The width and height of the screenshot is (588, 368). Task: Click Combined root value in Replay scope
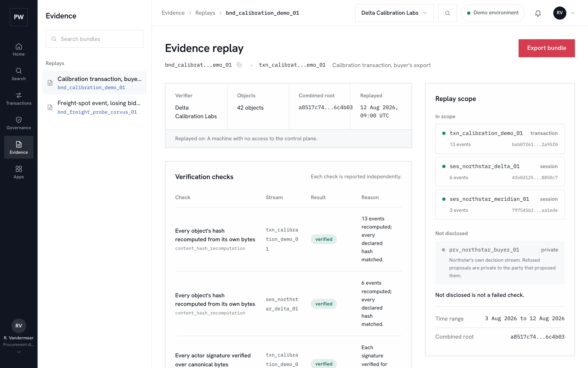point(537,337)
